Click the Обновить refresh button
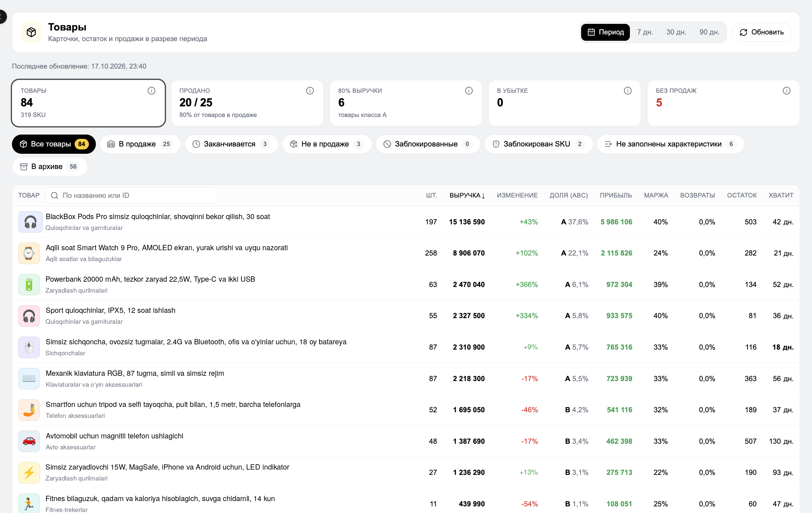The image size is (812, 513). tap(762, 32)
